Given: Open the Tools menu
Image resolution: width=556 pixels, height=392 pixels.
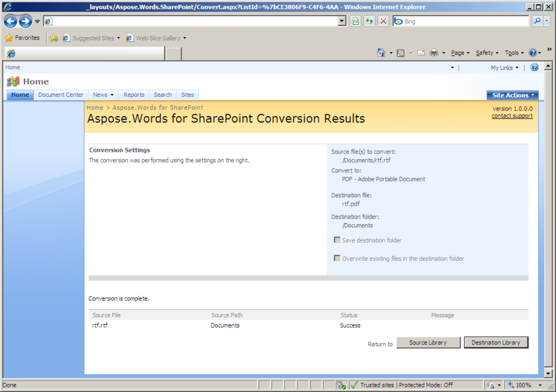Looking at the screenshot, I should point(514,53).
